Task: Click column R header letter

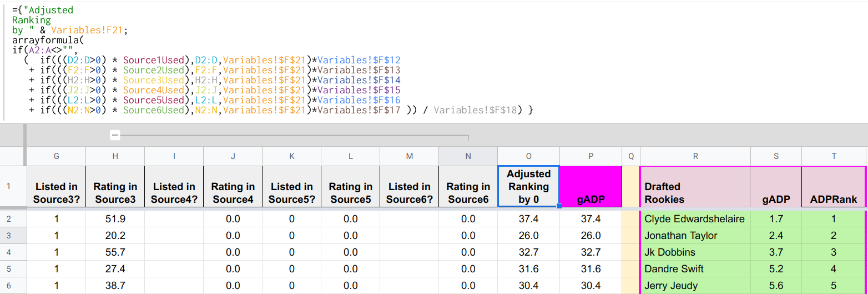Action: tap(695, 157)
